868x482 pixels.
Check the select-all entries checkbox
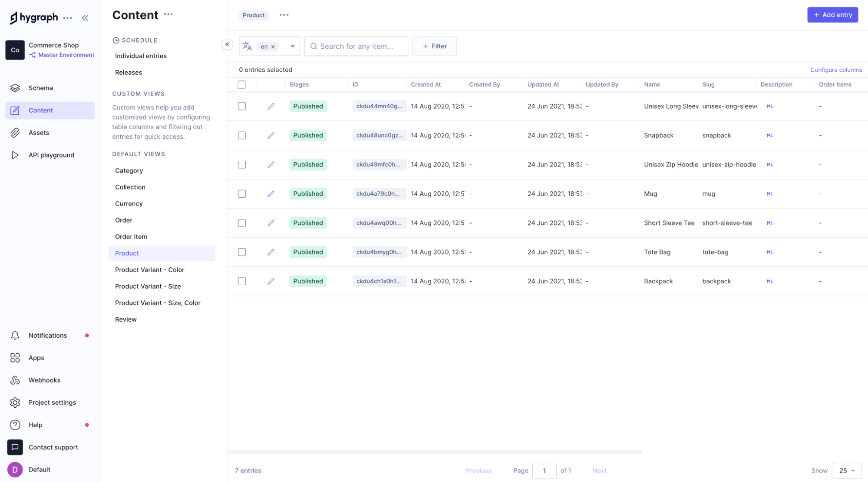(242, 84)
